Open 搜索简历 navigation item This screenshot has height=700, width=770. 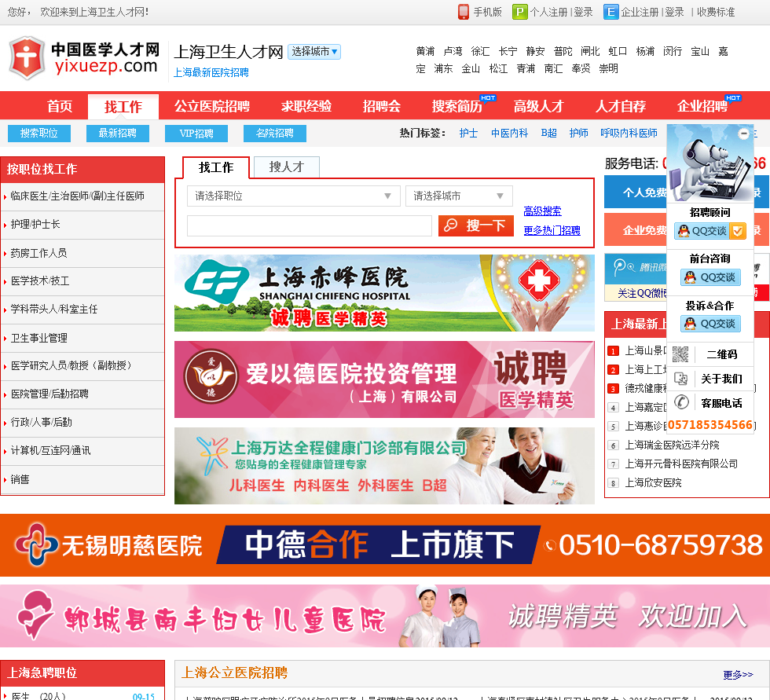[x=456, y=106]
